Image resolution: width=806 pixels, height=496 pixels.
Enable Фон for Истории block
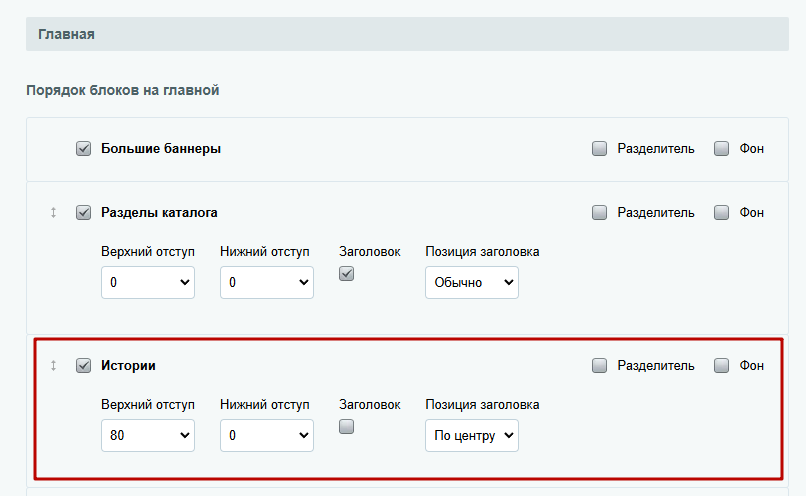[x=721, y=365]
